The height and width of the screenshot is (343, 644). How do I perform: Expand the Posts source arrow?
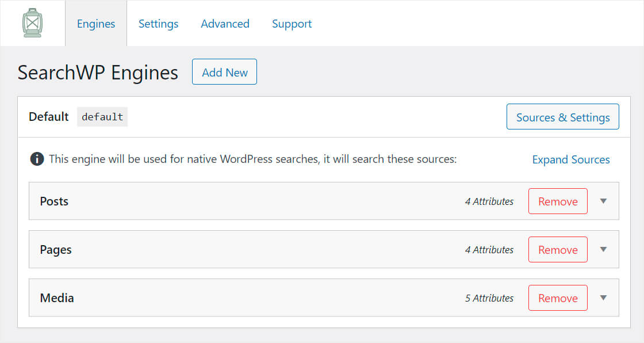[603, 201]
